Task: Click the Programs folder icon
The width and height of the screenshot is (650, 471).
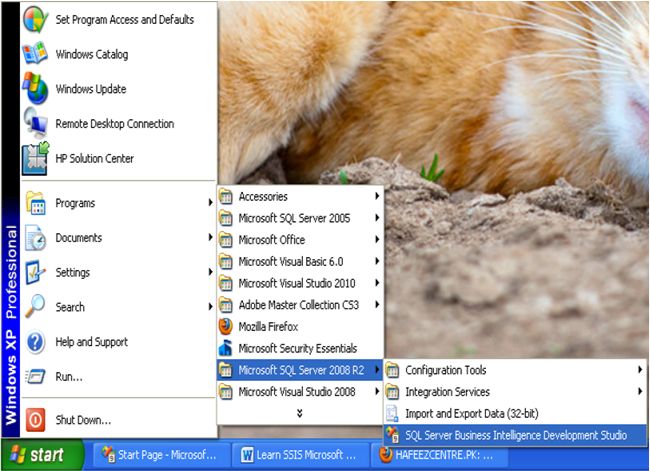Action: click(x=36, y=203)
